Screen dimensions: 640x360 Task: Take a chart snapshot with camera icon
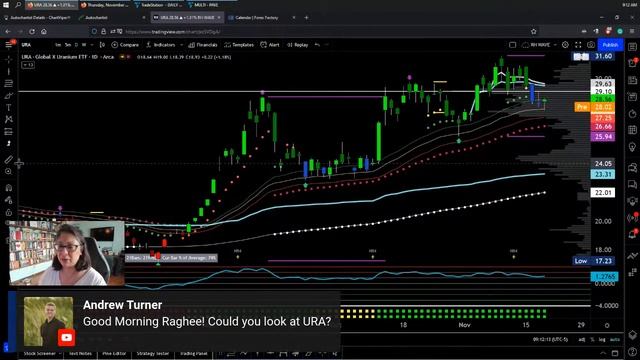[591, 45]
